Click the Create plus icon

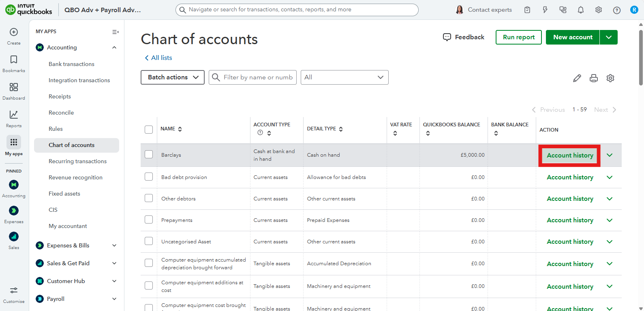click(14, 32)
